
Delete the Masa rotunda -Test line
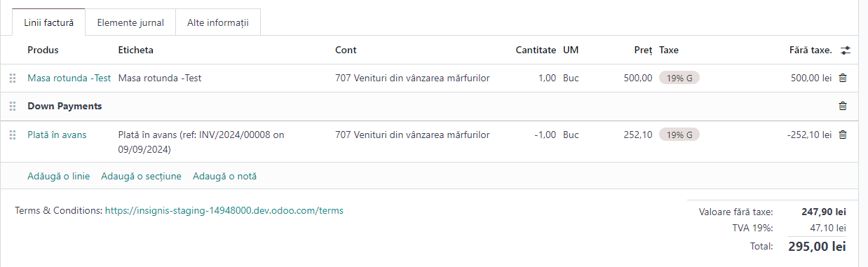pos(843,78)
